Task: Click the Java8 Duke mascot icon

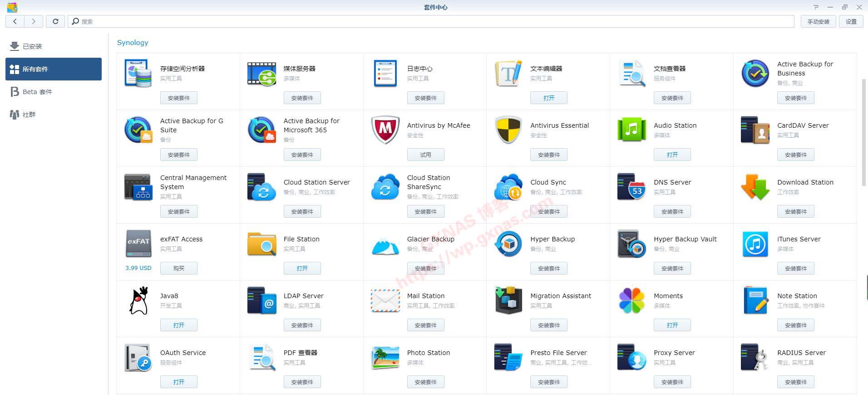Action: pyautogui.click(x=138, y=300)
